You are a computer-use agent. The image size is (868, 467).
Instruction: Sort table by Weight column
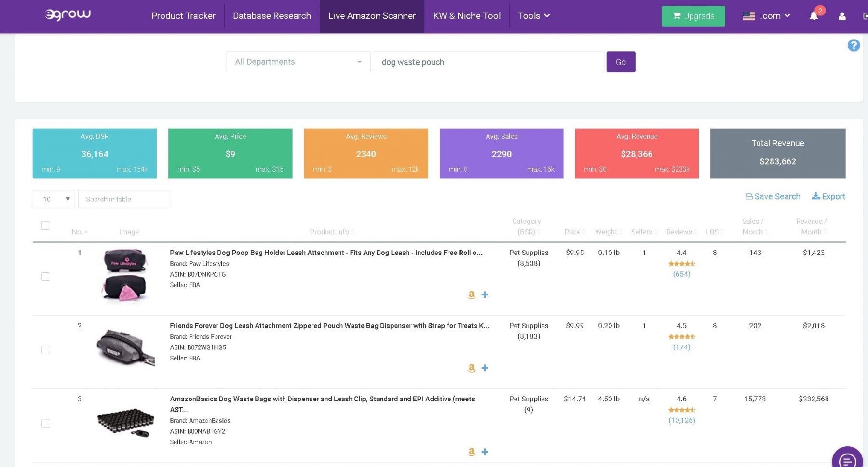point(609,232)
